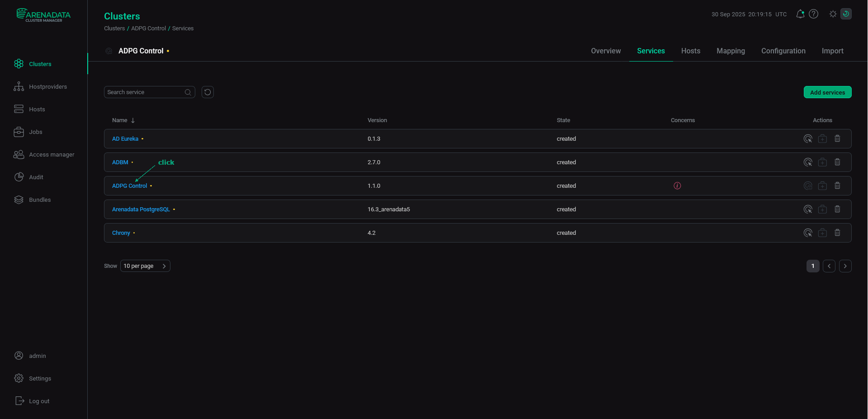Open the Audit section
868x419 pixels.
pyautogui.click(x=36, y=177)
